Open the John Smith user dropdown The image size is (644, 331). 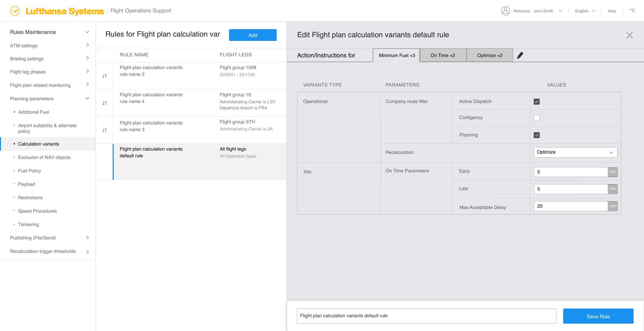[561, 11]
